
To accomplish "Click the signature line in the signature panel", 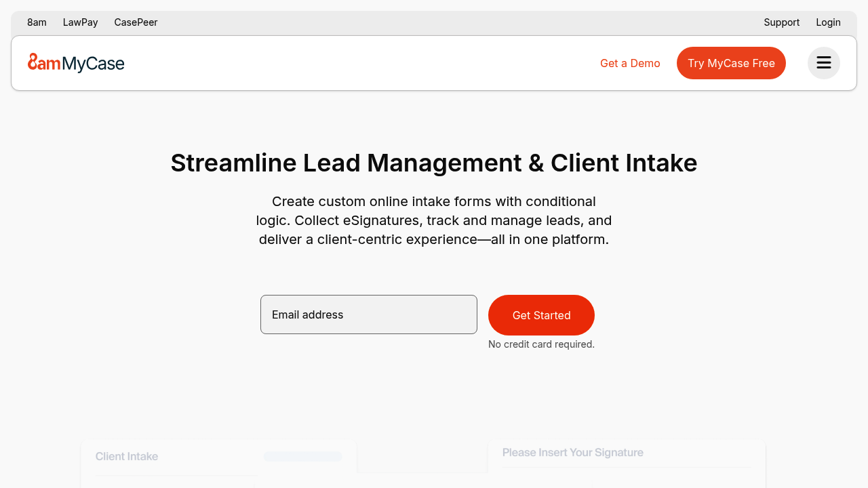I will [x=626, y=466].
